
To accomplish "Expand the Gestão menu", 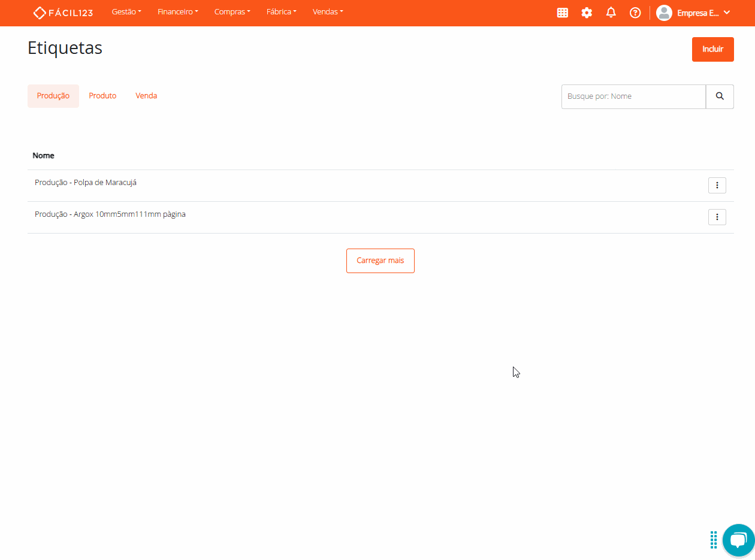I will coord(126,12).
